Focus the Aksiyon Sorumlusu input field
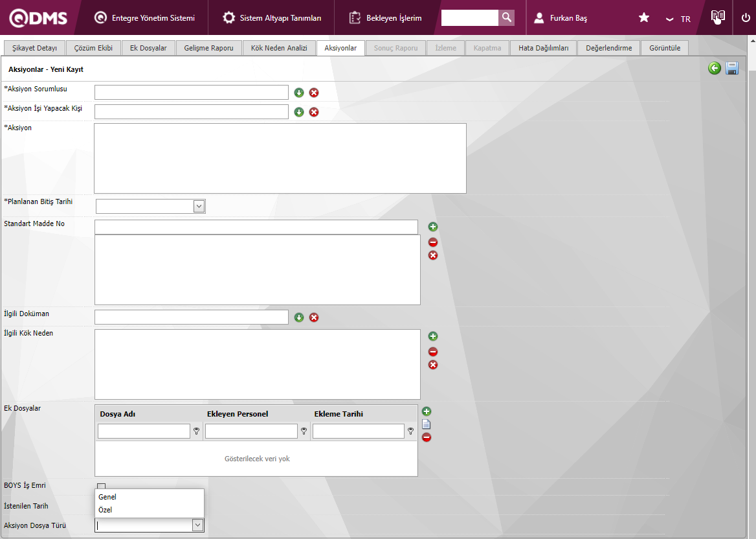Viewport: 756px width, 539px height. [x=192, y=92]
